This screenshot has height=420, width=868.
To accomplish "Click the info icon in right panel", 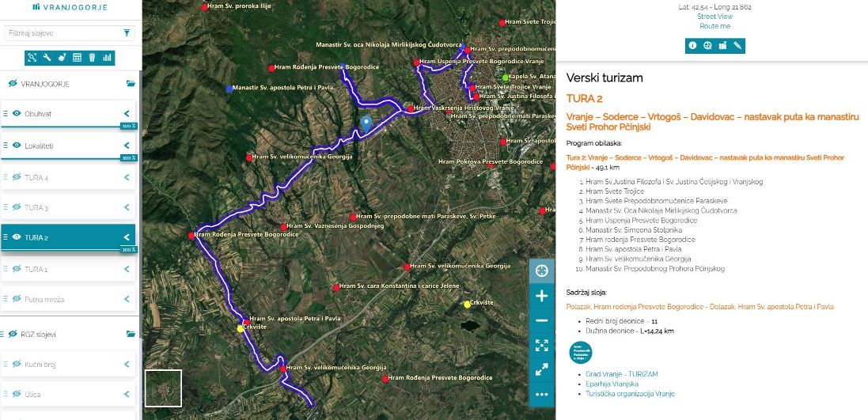I will pyautogui.click(x=692, y=46).
